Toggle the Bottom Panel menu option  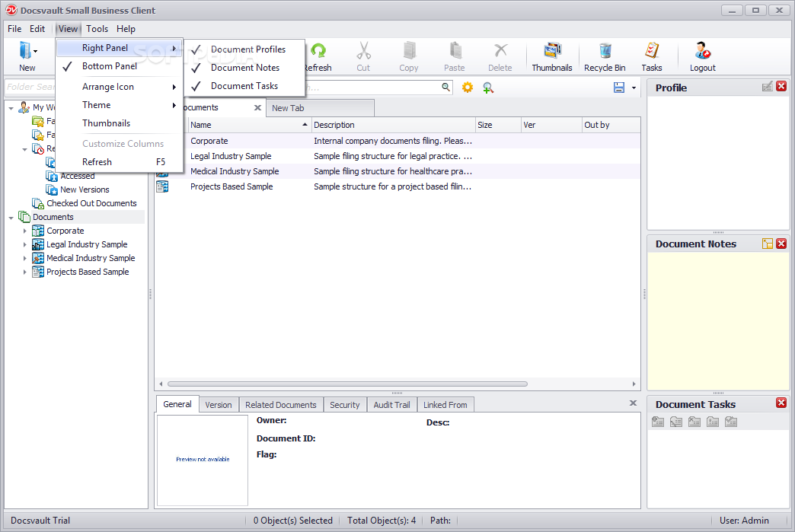tap(119, 66)
